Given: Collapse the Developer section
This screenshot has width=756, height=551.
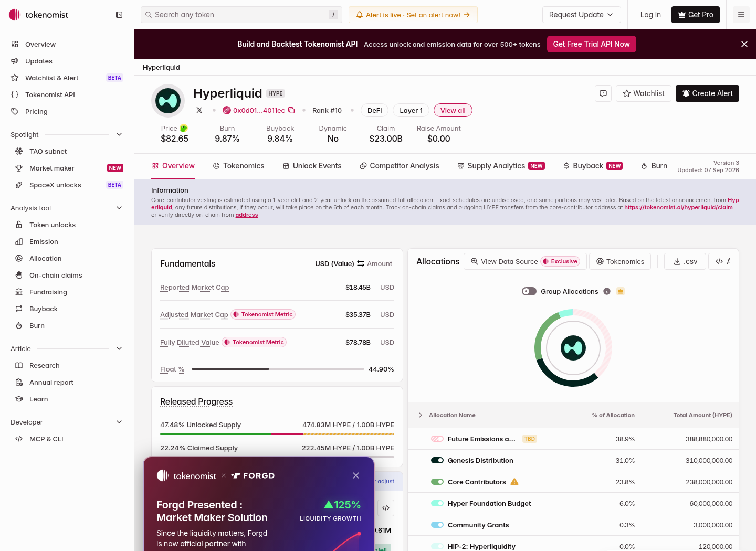Looking at the screenshot, I should [119, 422].
